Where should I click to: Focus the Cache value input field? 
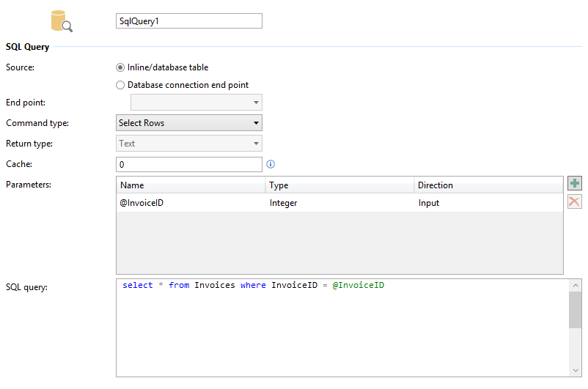coord(189,164)
